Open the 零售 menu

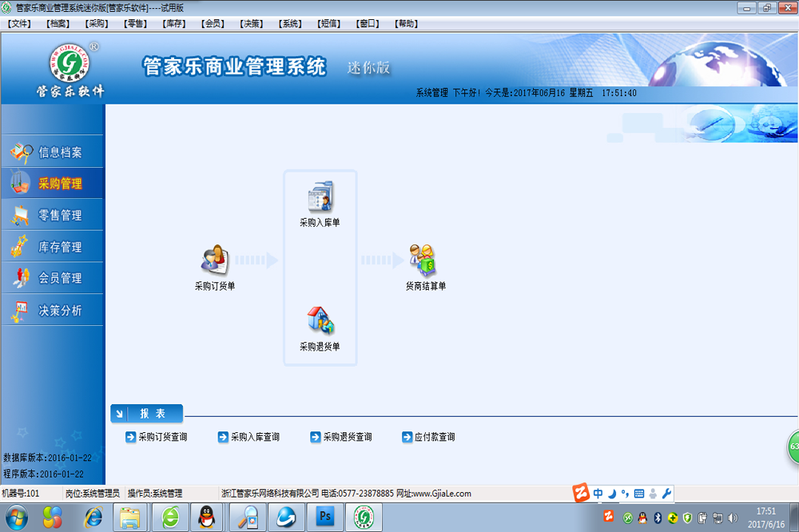[136, 23]
